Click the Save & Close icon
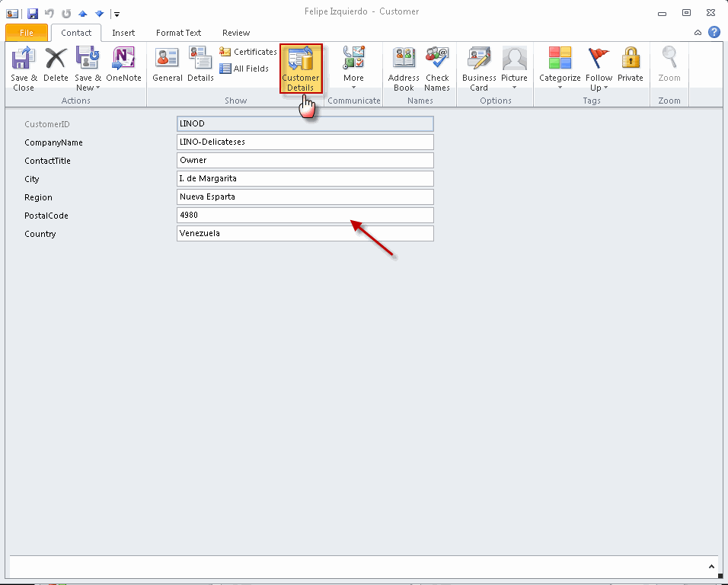This screenshot has height=585, width=728. [x=23, y=67]
